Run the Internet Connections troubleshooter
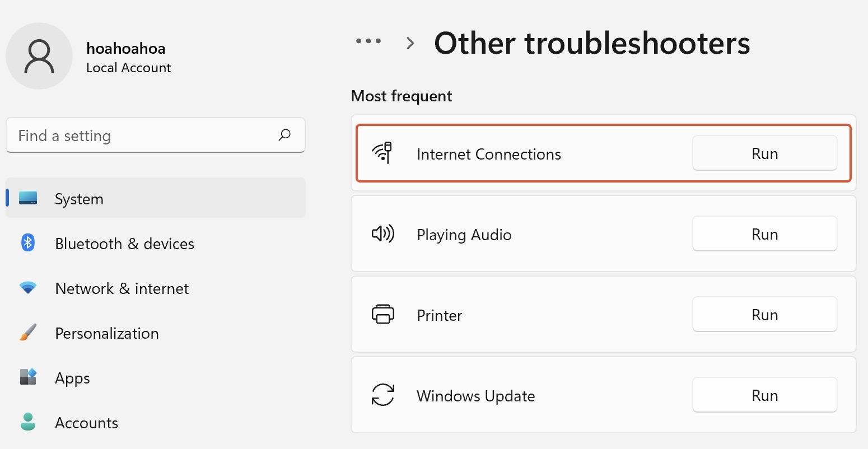This screenshot has width=868, height=449. coord(764,153)
